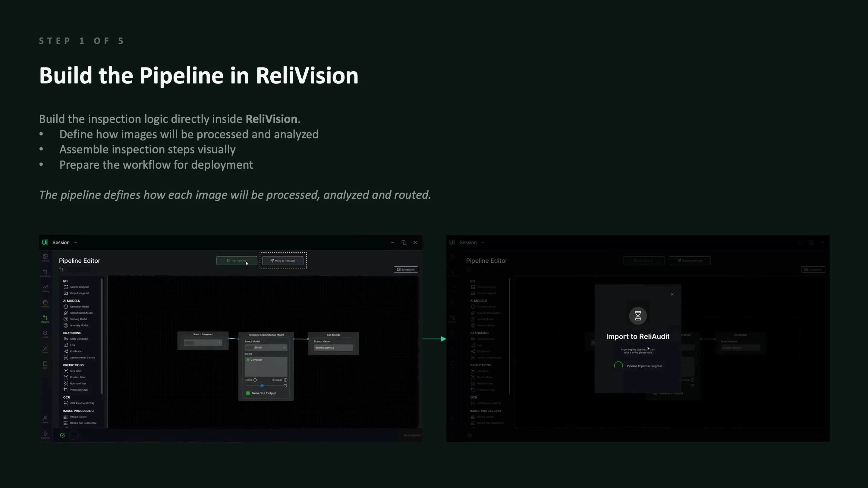Click the Serial Number Branch palette icon, left window
Screen dimensions: 868x488
coord(66,358)
